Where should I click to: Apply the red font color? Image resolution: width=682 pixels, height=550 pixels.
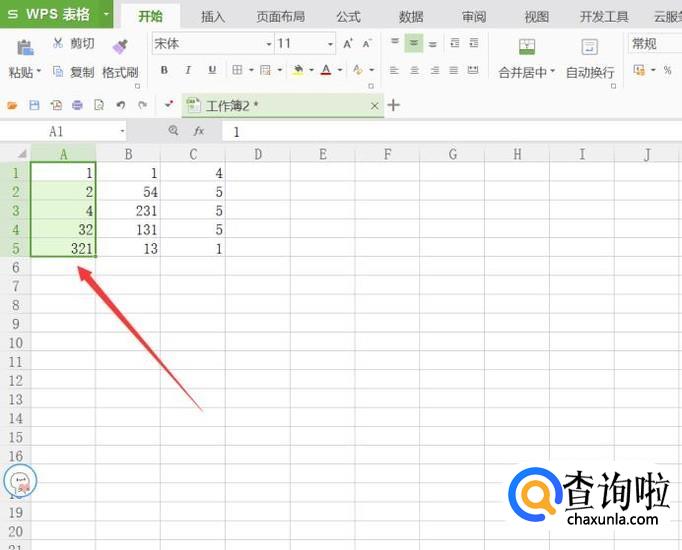(326, 70)
